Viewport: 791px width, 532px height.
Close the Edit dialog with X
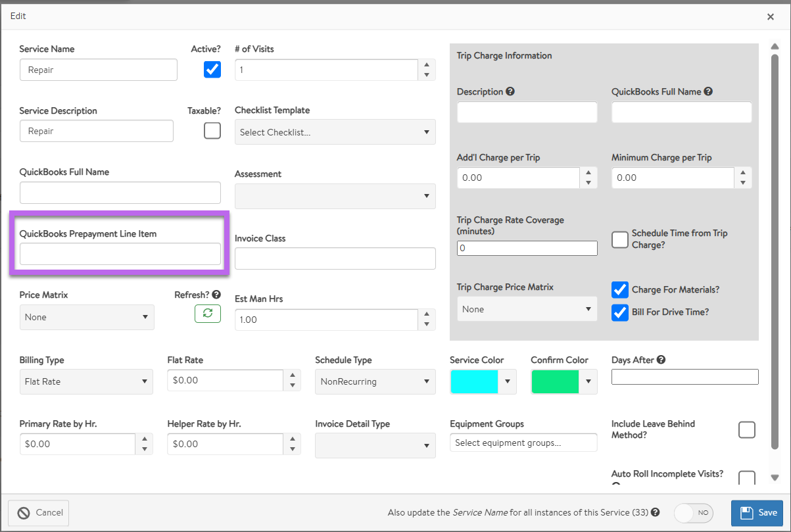pos(771,17)
